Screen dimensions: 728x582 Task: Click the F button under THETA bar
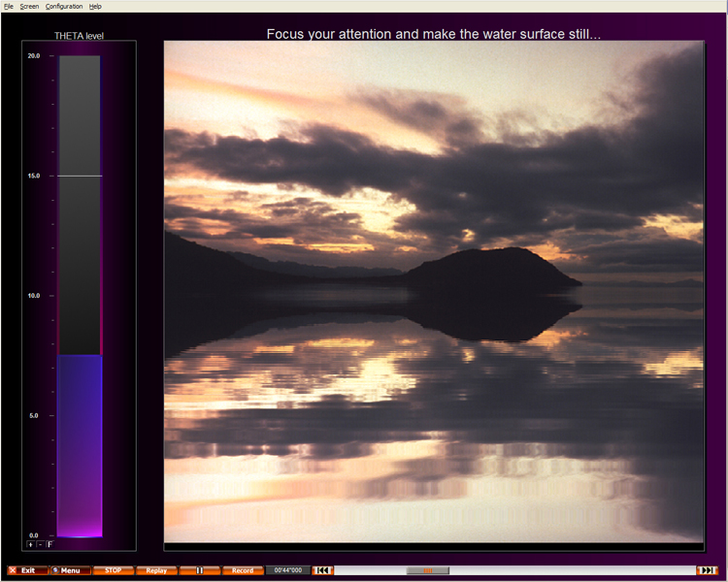(x=50, y=545)
